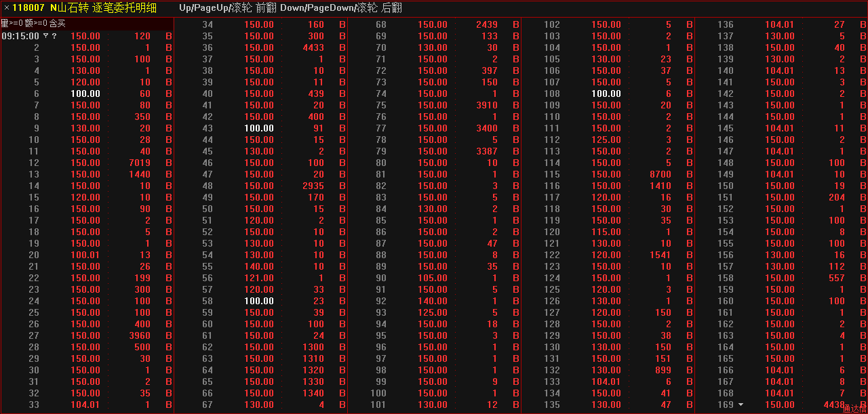Click row number 33

point(34,405)
